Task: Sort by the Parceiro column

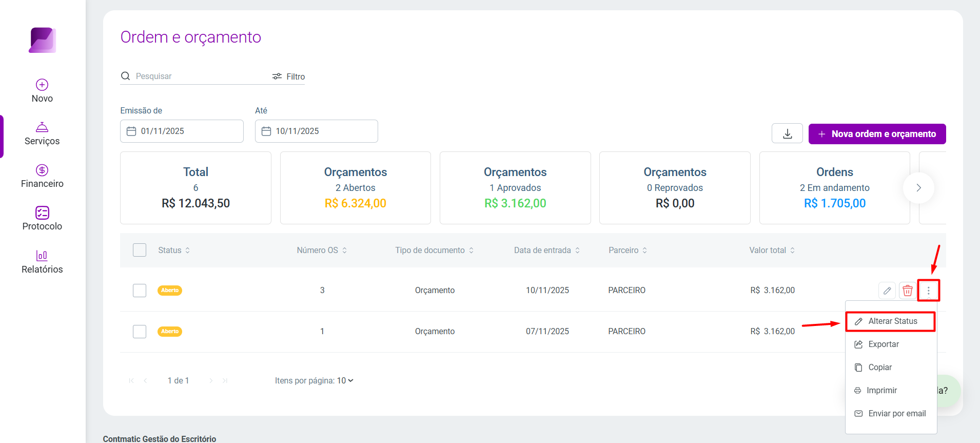Action: tap(628, 250)
